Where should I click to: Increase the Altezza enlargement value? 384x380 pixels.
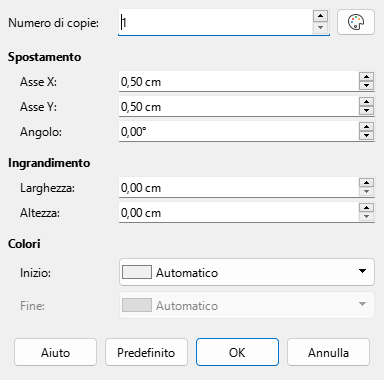(x=366, y=208)
